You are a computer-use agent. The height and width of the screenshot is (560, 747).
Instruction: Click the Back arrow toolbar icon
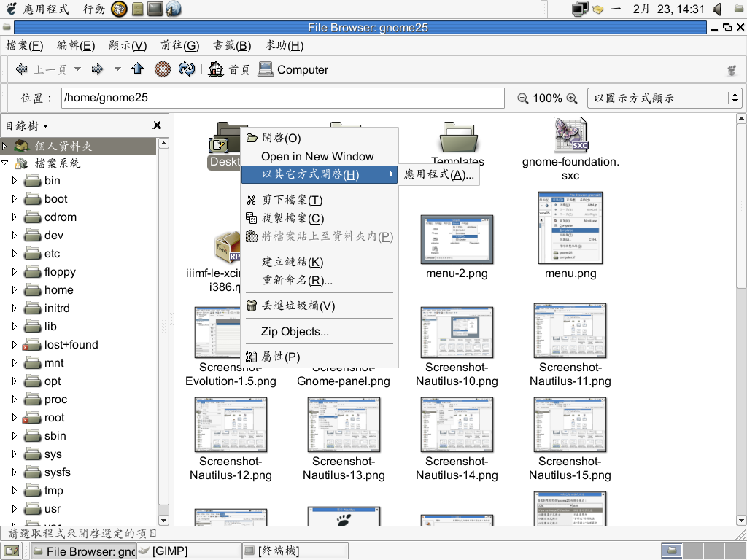[x=21, y=69]
